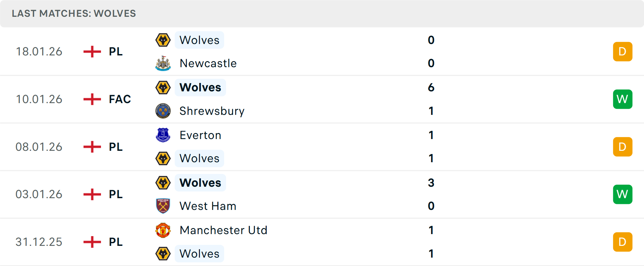The width and height of the screenshot is (644, 266).
Task: Click England flag in FAC match row
Action: pos(92,99)
